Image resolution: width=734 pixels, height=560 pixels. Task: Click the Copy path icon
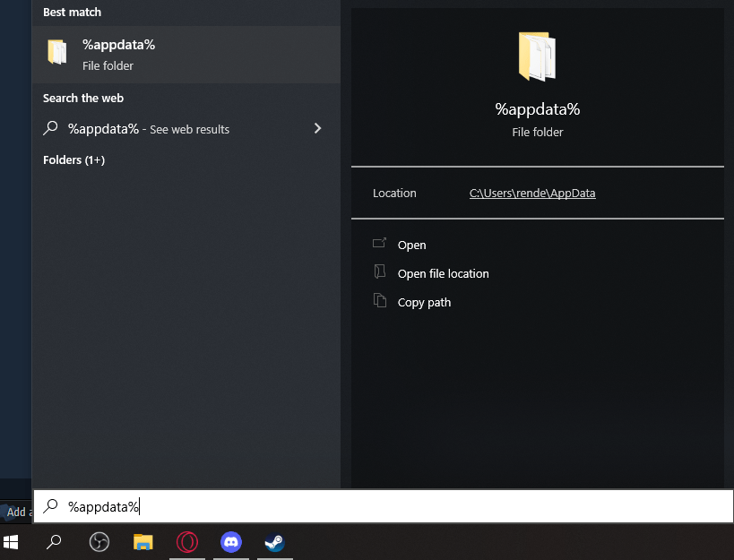(x=380, y=300)
